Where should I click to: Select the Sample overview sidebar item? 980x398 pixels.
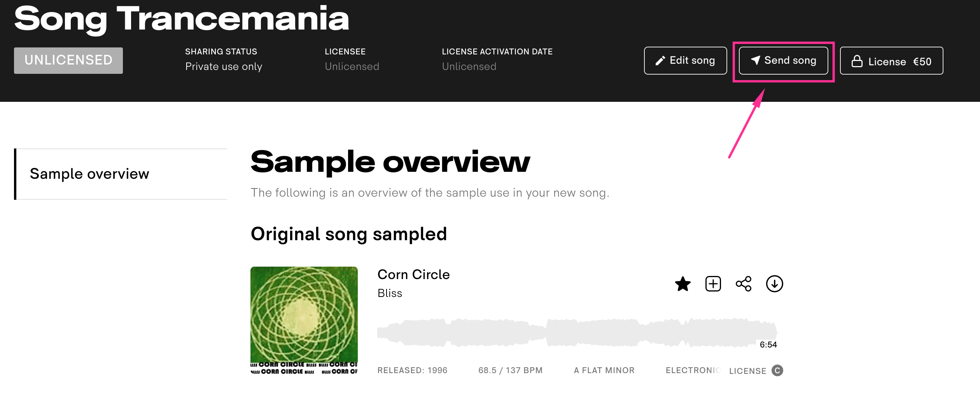pyautogui.click(x=89, y=174)
